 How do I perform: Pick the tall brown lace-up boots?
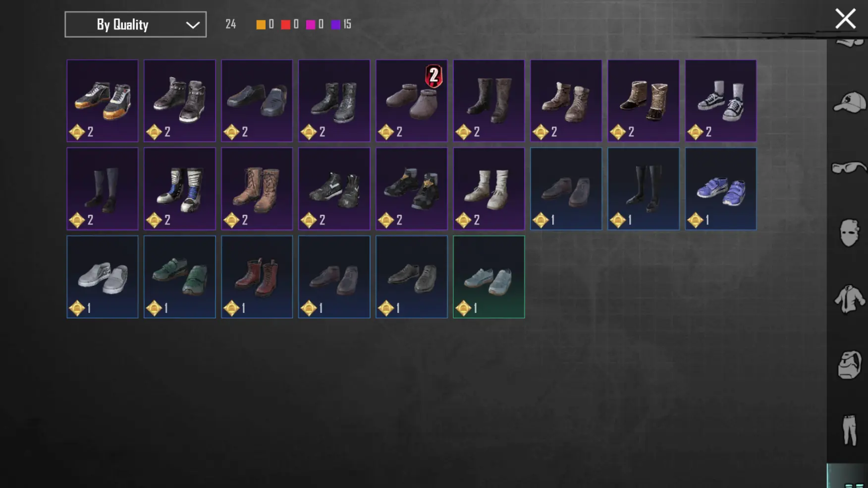[257, 188]
